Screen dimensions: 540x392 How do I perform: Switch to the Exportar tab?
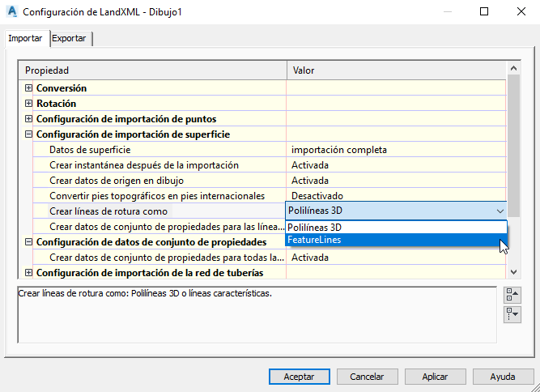click(x=69, y=38)
